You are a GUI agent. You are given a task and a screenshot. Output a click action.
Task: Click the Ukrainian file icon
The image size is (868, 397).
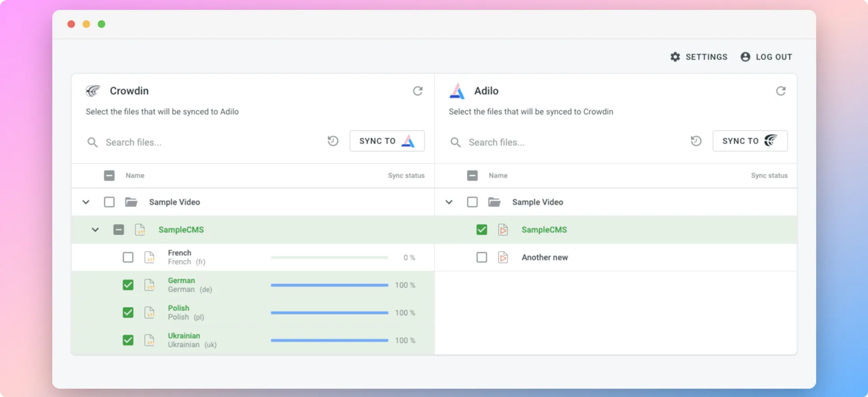(x=150, y=340)
